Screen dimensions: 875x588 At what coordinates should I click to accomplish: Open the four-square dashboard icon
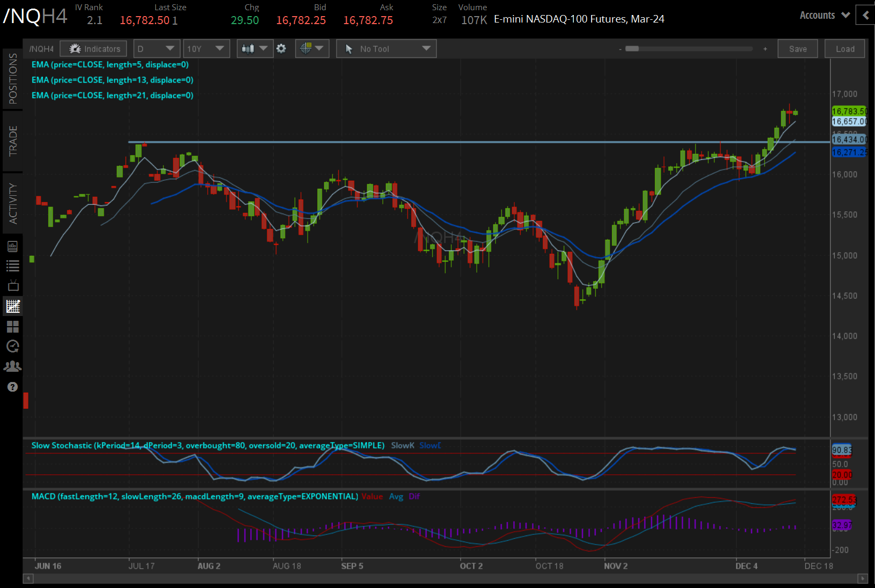pos(13,326)
